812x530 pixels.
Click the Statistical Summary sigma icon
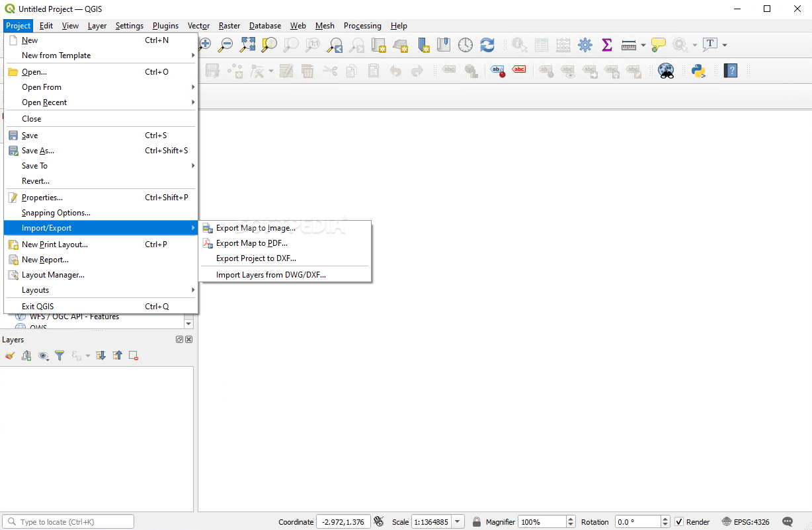[x=606, y=45]
